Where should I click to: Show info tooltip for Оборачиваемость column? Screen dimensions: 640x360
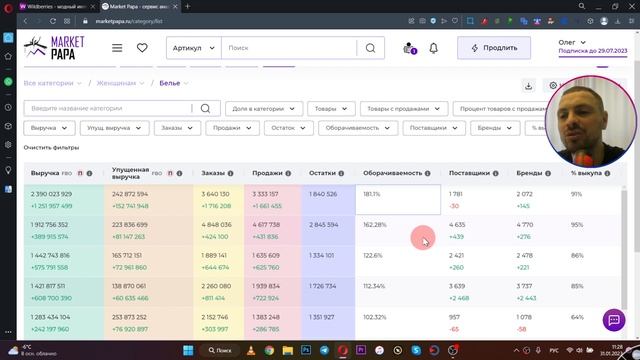427,173
